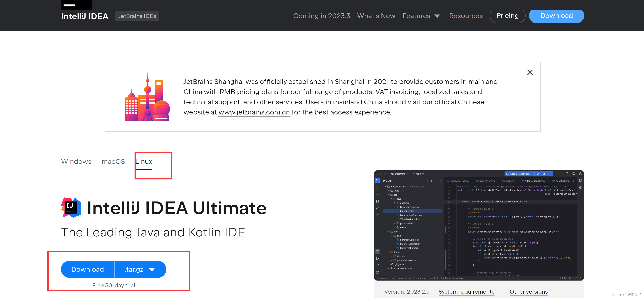Click the 'Free 30-day trial' text
Screen dimensions: 644x298
click(x=113, y=285)
